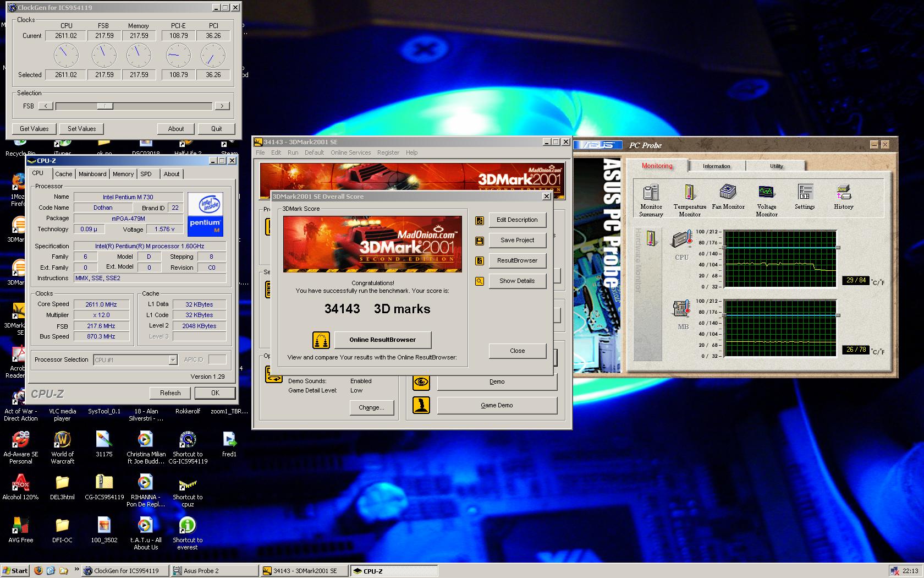Click FSB slider right arrow in ClockGen
Screen dimensions: 924x578
[x=222, y=106]
